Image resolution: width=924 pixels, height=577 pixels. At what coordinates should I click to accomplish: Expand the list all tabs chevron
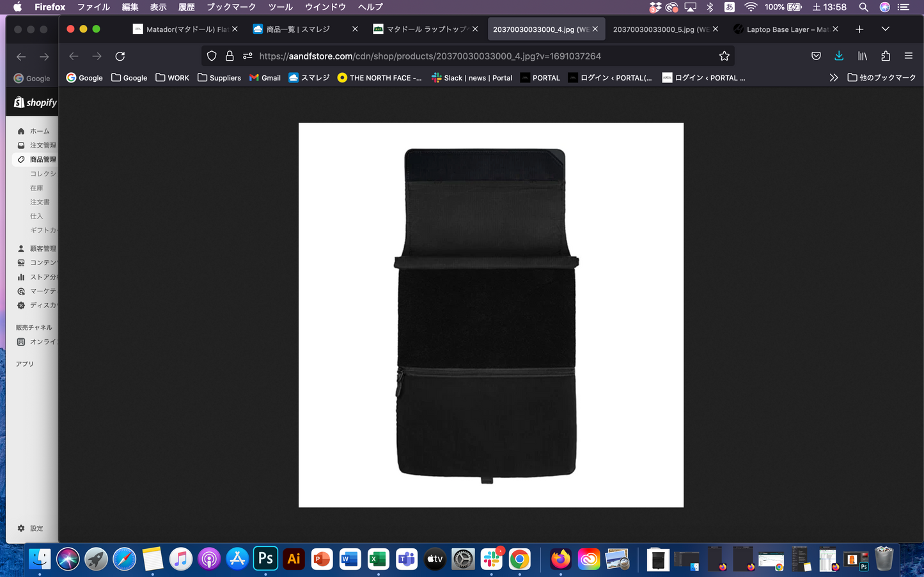[885, 29]
